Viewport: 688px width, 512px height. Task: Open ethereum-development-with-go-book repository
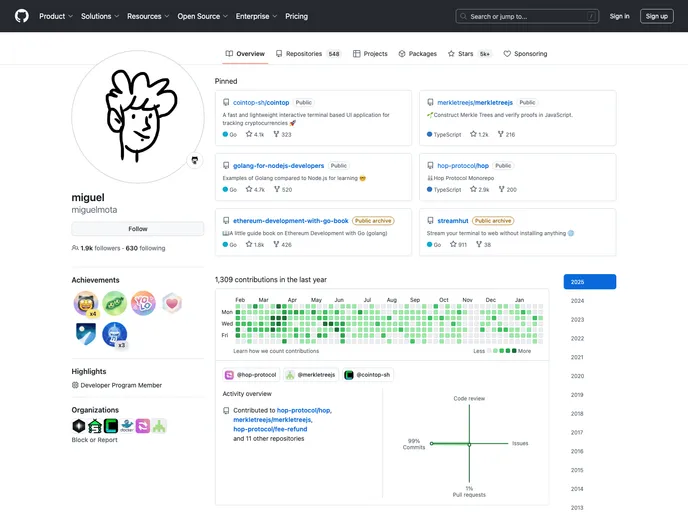pyautogui.click(x=290, y=221)
